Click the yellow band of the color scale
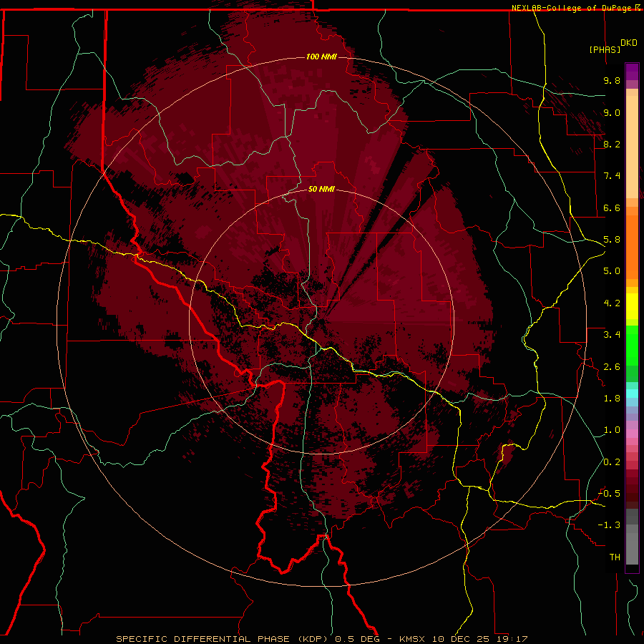644x644 pixels. pyautogui.click(x=632, y=306)
